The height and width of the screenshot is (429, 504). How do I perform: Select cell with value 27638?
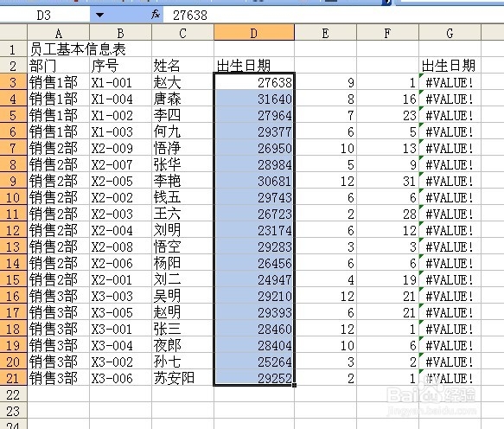[254, 82]
